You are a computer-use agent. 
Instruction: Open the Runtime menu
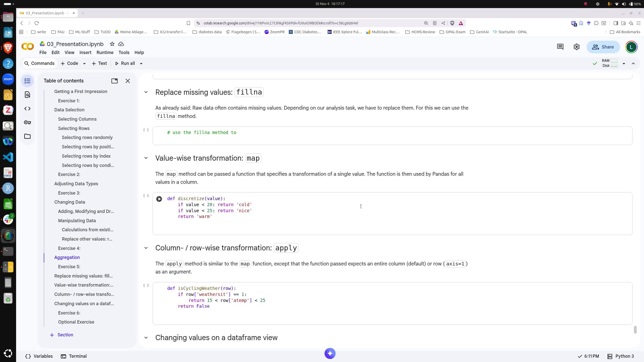click(105, 53)
